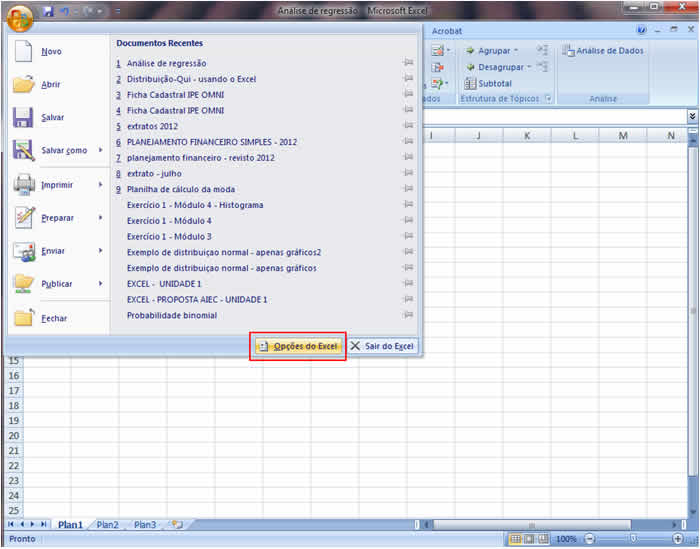This screenshot has height=549, width=700.
Task: Click the Novo blank document icon
Action: coord(24,51)
